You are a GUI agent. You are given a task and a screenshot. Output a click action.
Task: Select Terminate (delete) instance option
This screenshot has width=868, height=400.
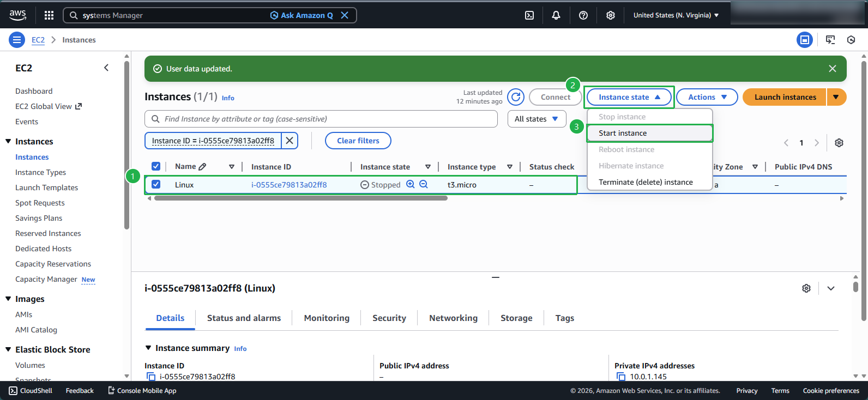pyautogui.click(x=650, y=182)
